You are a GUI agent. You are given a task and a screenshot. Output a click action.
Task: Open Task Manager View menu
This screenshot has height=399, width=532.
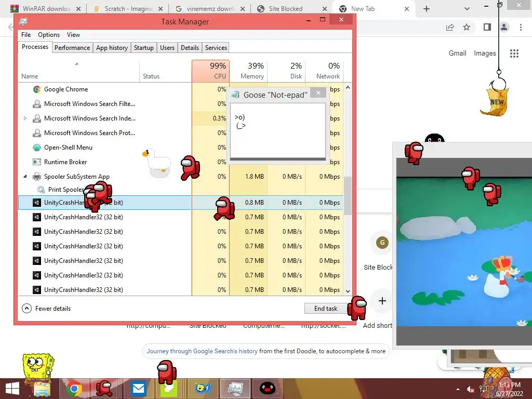tap(73, 35)
